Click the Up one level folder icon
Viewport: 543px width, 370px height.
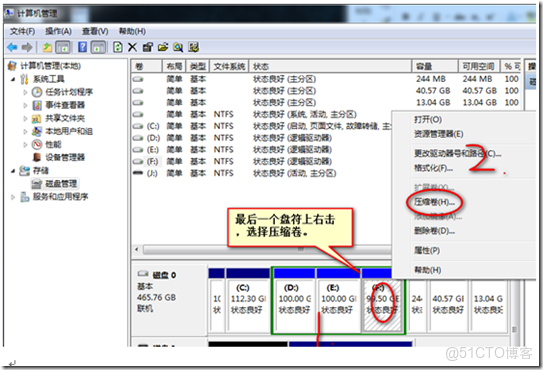pos(47,47)
